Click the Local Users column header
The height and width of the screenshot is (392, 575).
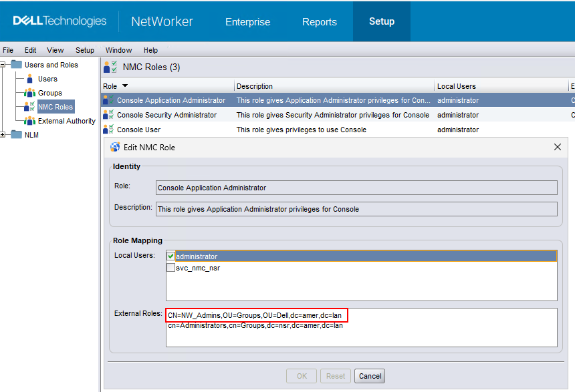[x=501, y=85]
